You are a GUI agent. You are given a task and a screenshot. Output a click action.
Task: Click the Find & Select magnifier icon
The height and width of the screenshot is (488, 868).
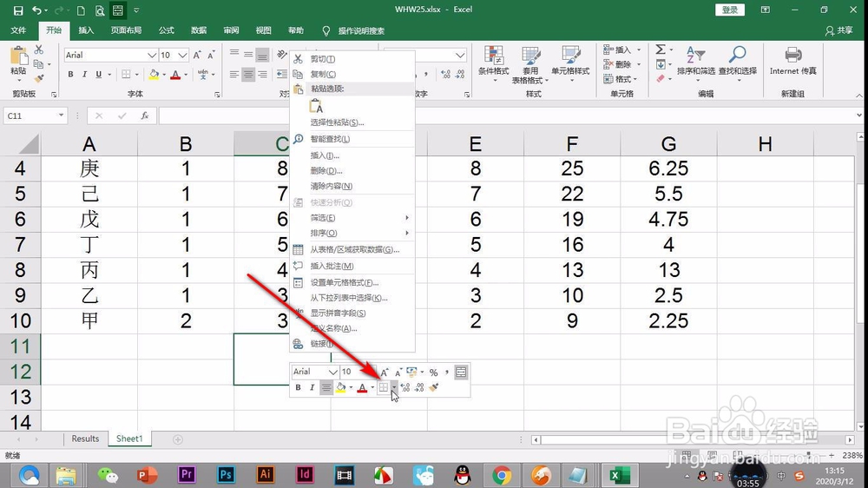pos(737,55)
